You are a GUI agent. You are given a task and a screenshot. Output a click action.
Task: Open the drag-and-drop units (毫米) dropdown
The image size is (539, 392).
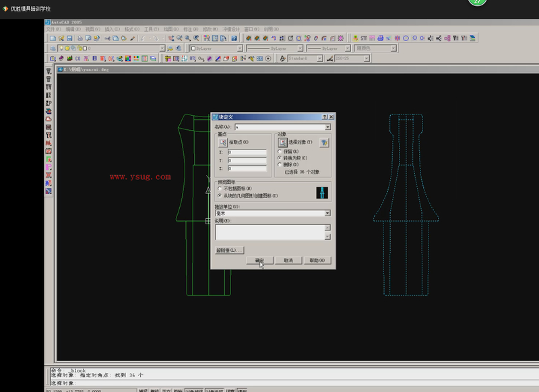coord(327,214)
